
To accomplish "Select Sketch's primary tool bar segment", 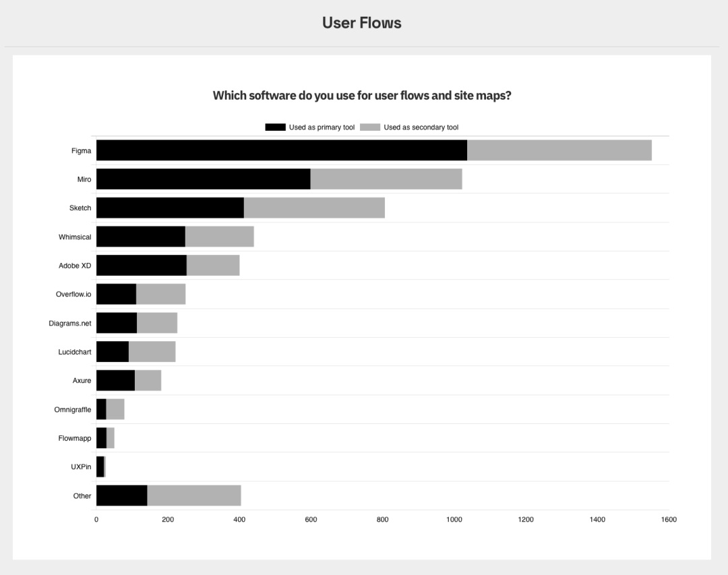I will (x=170, y=208).
